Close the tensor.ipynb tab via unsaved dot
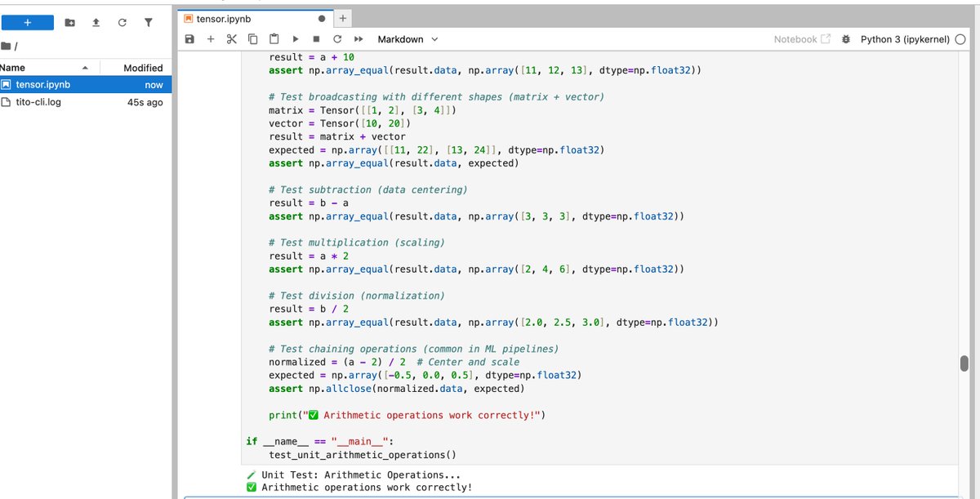The height and width of the screenshot is (499, 980). tap(321, 18)
